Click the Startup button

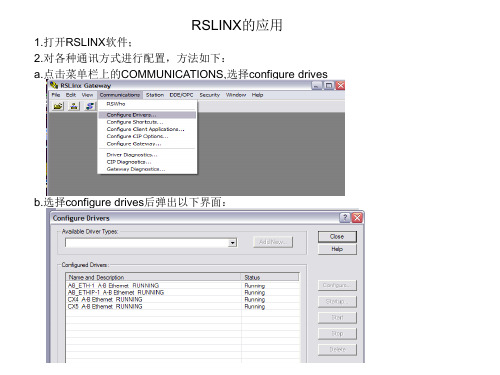[337, 302]
